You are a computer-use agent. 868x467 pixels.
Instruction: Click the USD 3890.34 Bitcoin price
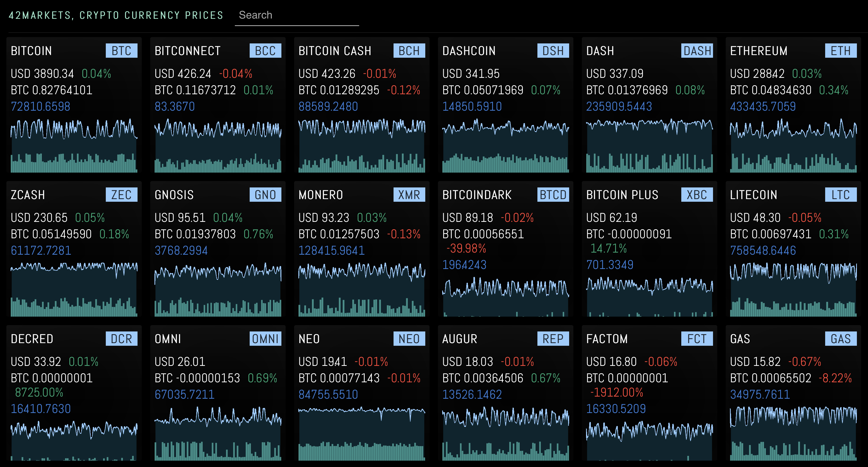point(42,74)
